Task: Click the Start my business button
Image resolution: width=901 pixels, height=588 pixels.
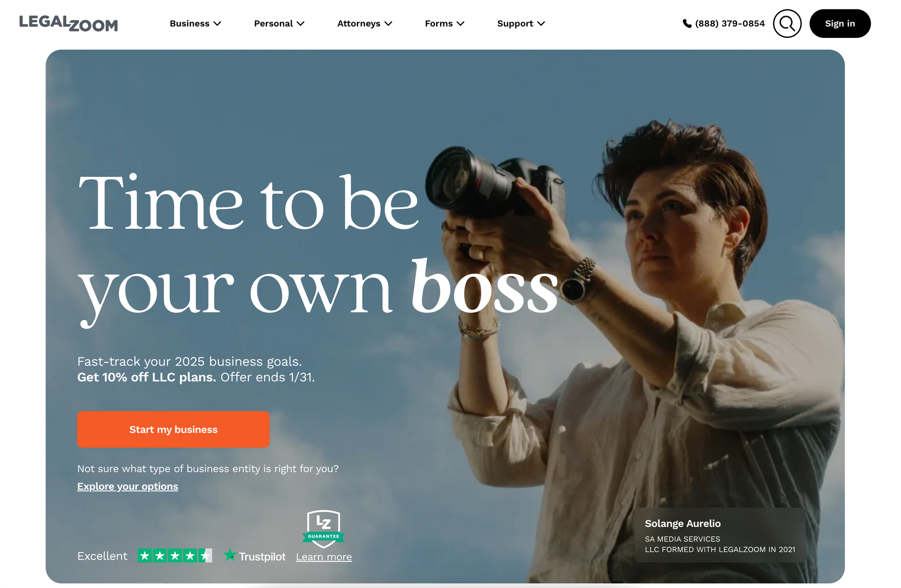Action: (173, 429)
